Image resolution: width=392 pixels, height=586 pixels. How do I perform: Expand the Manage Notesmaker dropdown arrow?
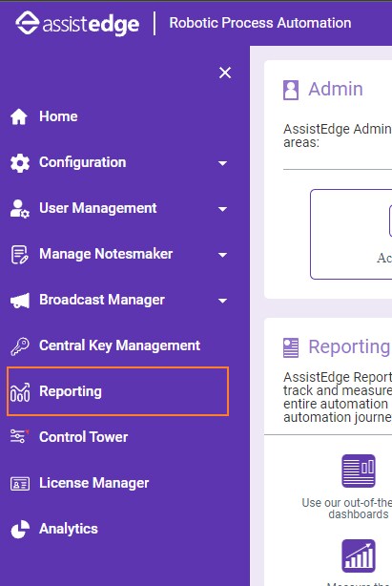click(222, 255)
